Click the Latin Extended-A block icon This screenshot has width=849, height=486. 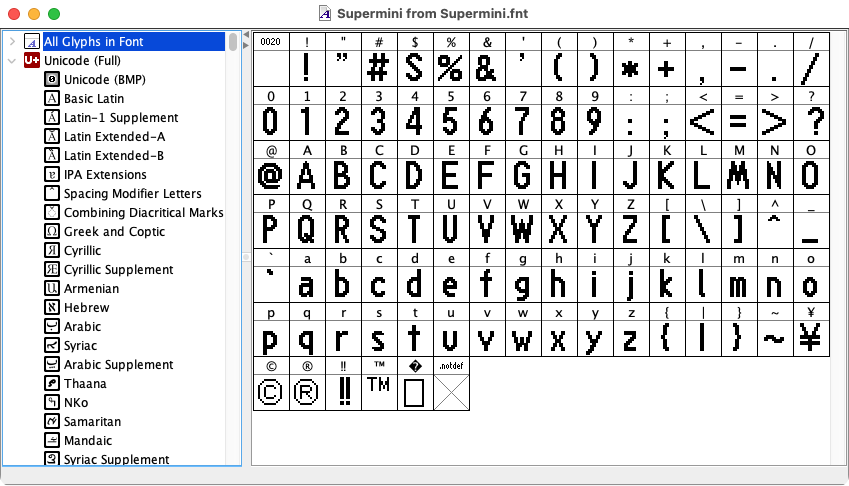[x=52, y=136]
